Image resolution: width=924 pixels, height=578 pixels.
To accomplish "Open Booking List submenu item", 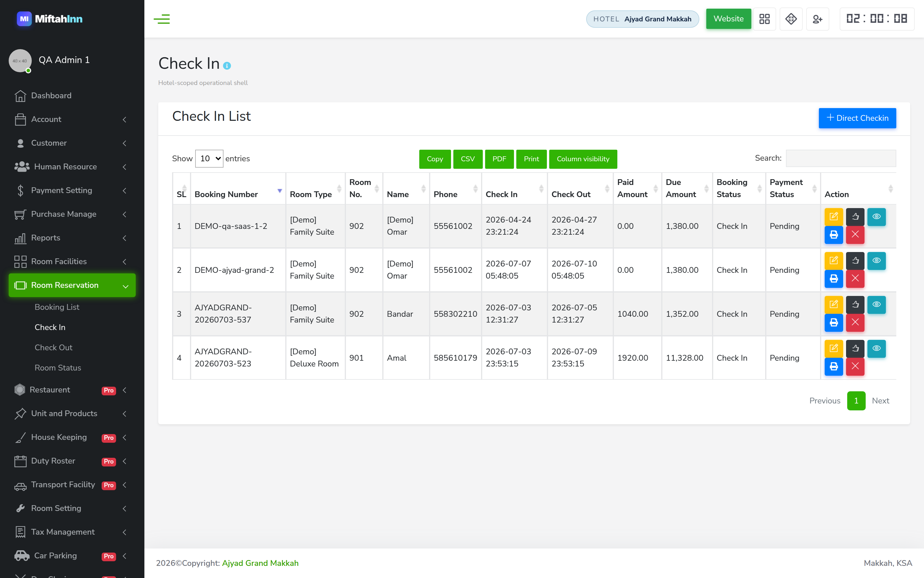I will (57, 307).
